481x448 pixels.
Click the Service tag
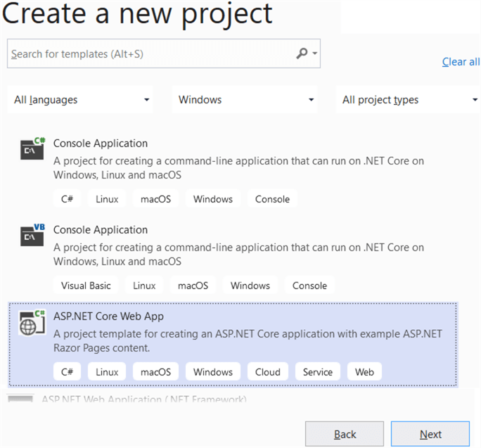point(318,372)
